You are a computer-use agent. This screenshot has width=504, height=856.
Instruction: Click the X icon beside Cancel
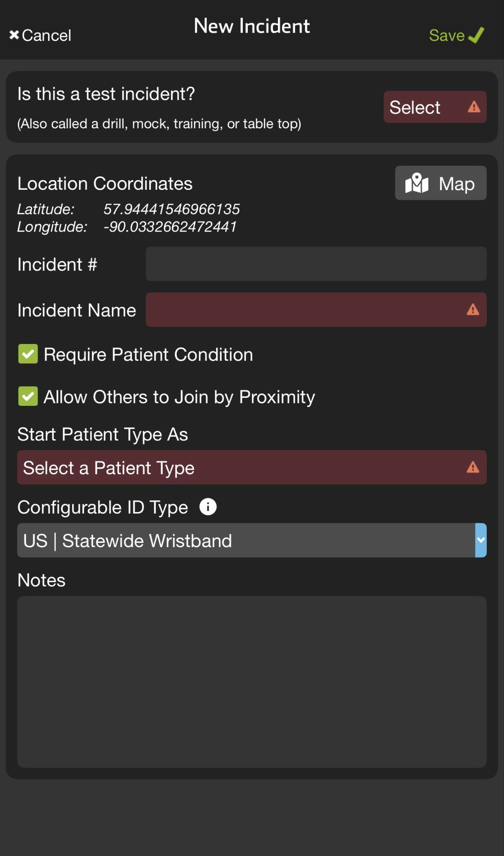point(14,35)
